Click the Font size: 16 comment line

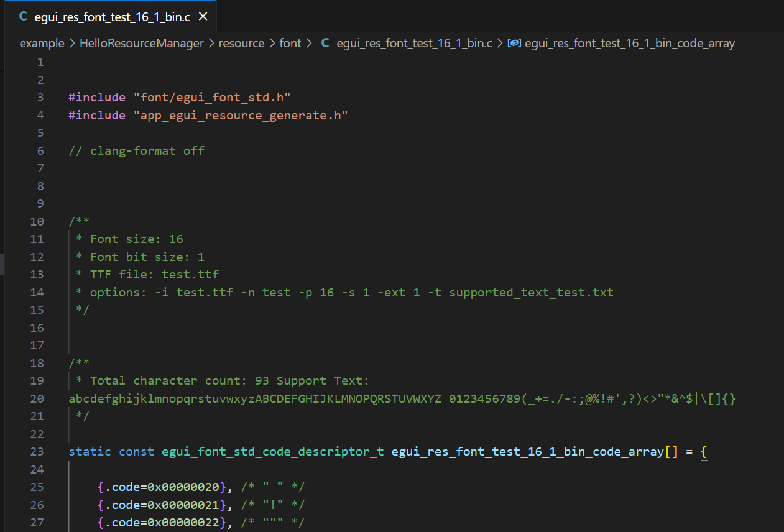tap(131, 239)
